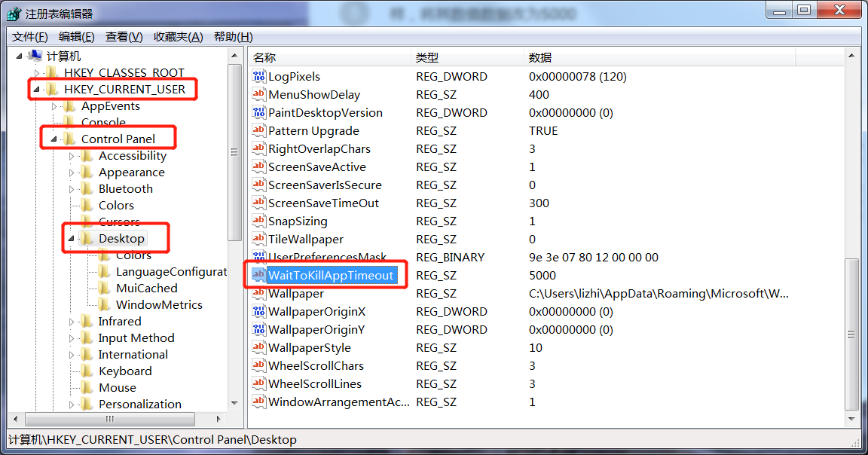
Task: Collapse the Desktop key
Action: [x=71, y=239]
